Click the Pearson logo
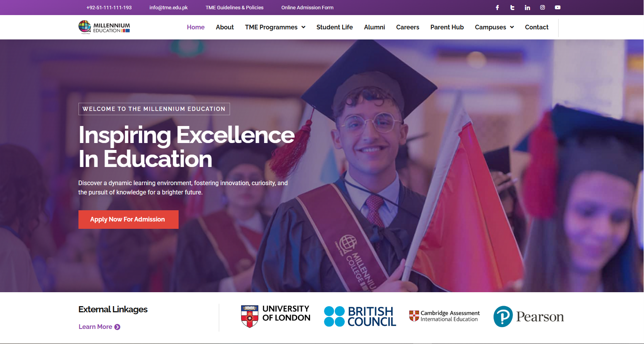The width and height of the screenshot is (644, 344). tap(528, 317)
